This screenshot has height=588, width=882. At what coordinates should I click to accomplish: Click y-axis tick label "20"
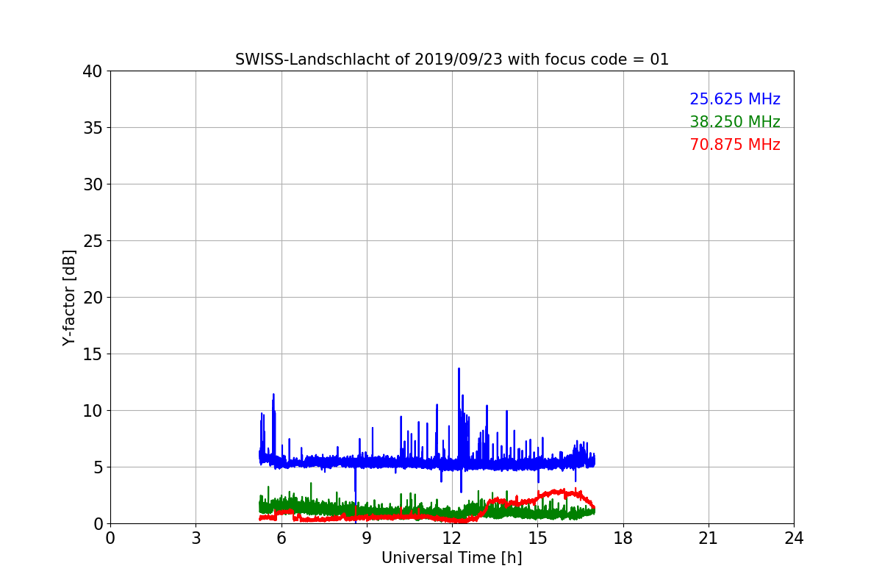92,298
